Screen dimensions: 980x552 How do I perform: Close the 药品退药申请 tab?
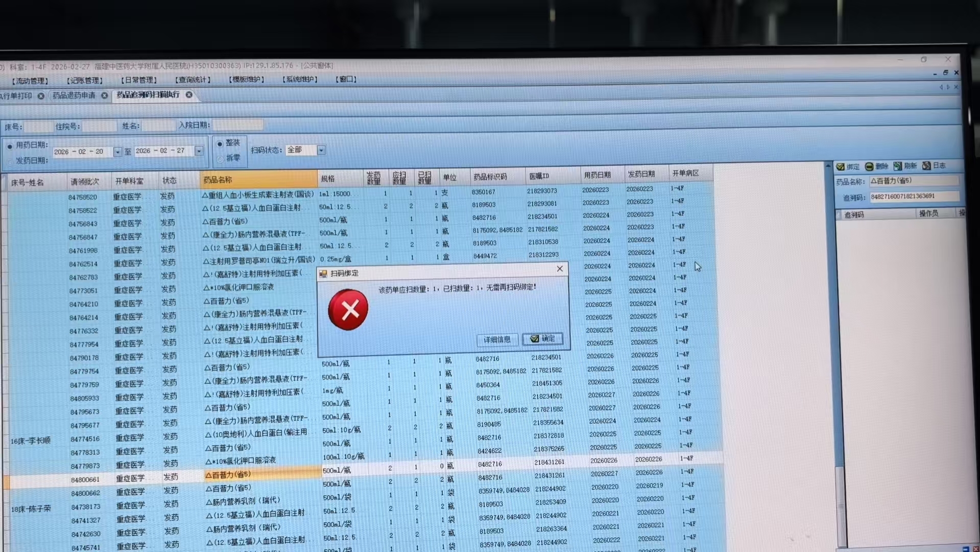coord(104,96)
